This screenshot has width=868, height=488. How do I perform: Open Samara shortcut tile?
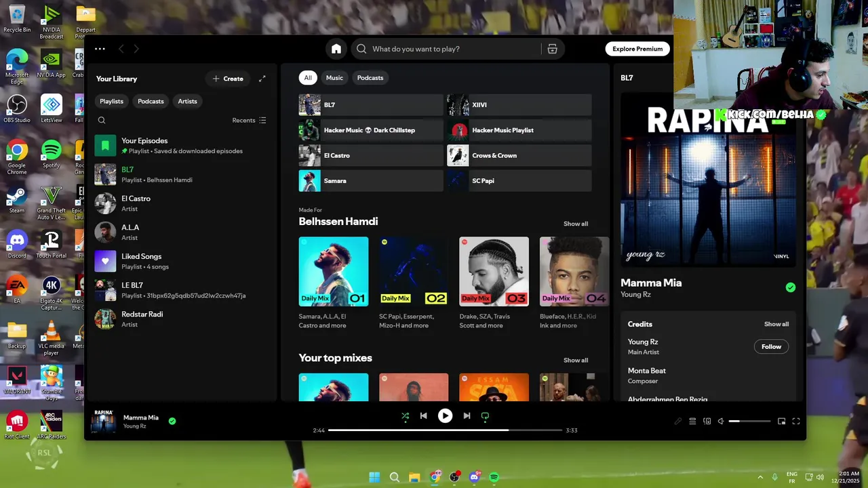pyautogui.click(x=371, y=181)
